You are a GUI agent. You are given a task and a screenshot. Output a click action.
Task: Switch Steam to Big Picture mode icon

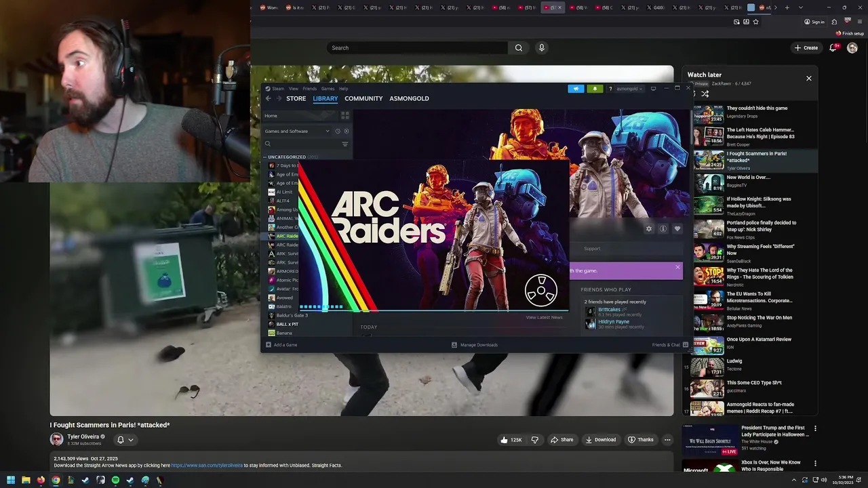click(653, 89)
